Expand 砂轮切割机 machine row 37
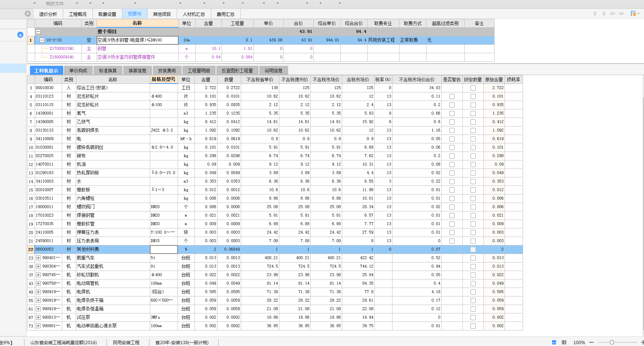 tap(38, 275)
